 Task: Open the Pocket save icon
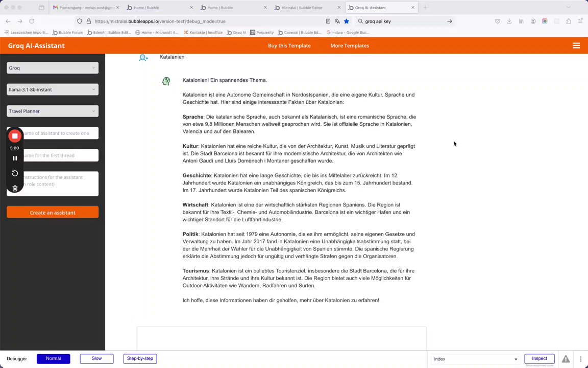(498, 21)
